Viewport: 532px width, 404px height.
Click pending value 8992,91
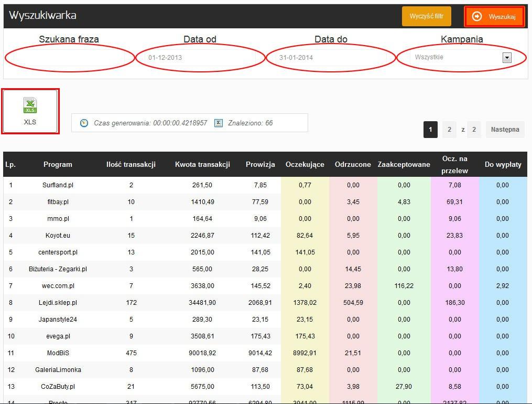305,353
